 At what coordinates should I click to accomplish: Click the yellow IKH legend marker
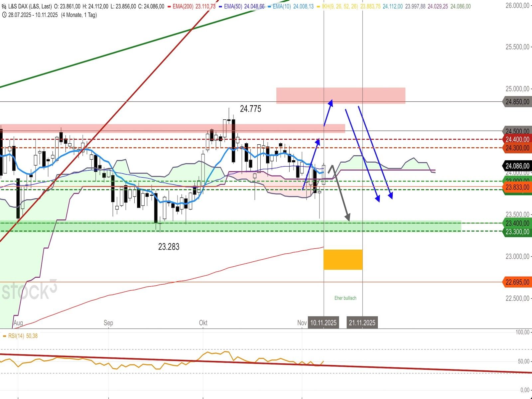[319, 6]
